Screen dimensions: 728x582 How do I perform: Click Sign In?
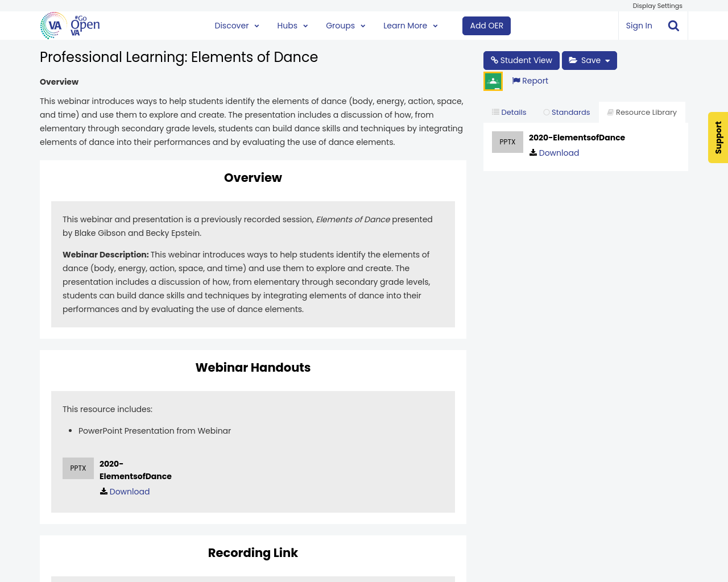639,25
